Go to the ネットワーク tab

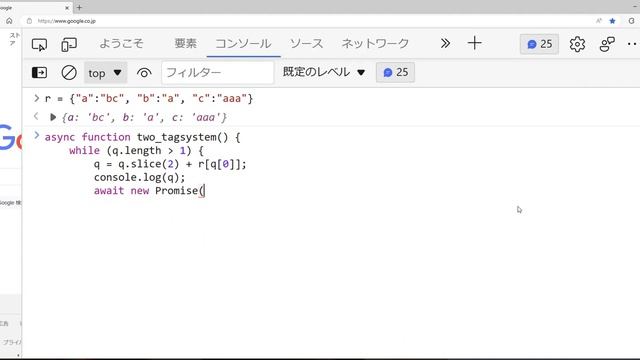(375, 43)
